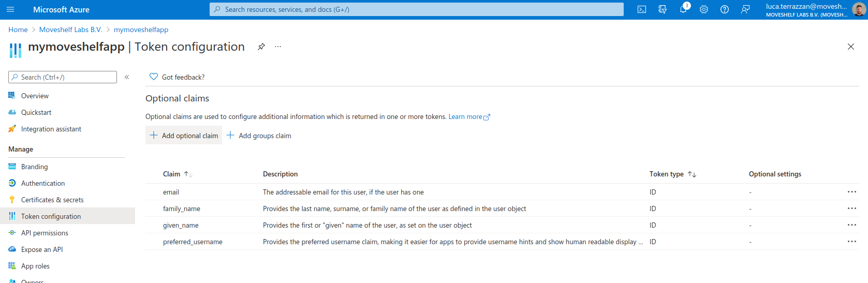Close the Token configuration blade

(x=851, y=47)
